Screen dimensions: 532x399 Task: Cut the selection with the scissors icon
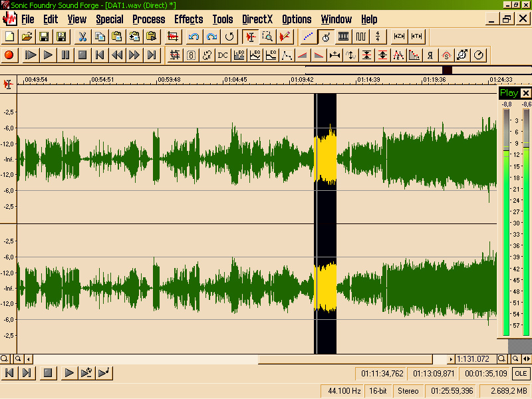pyautogui.click(x=82, y=37)
